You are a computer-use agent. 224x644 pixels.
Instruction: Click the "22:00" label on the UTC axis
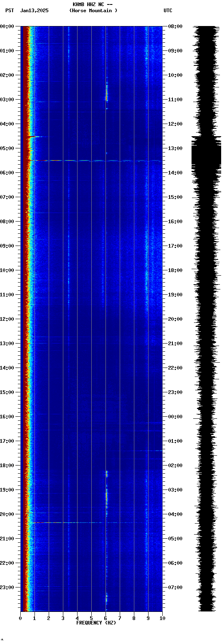point(175,368)
